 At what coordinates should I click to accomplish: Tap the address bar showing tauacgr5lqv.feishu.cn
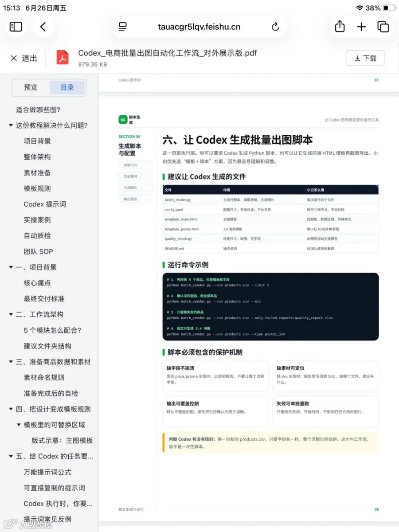(199, 27)
